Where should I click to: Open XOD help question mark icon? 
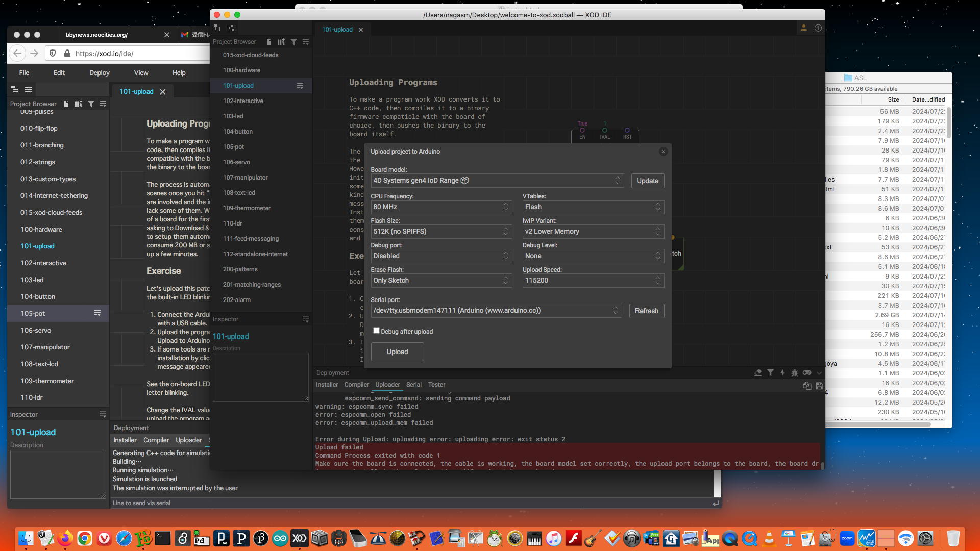[x=818, y=29]
